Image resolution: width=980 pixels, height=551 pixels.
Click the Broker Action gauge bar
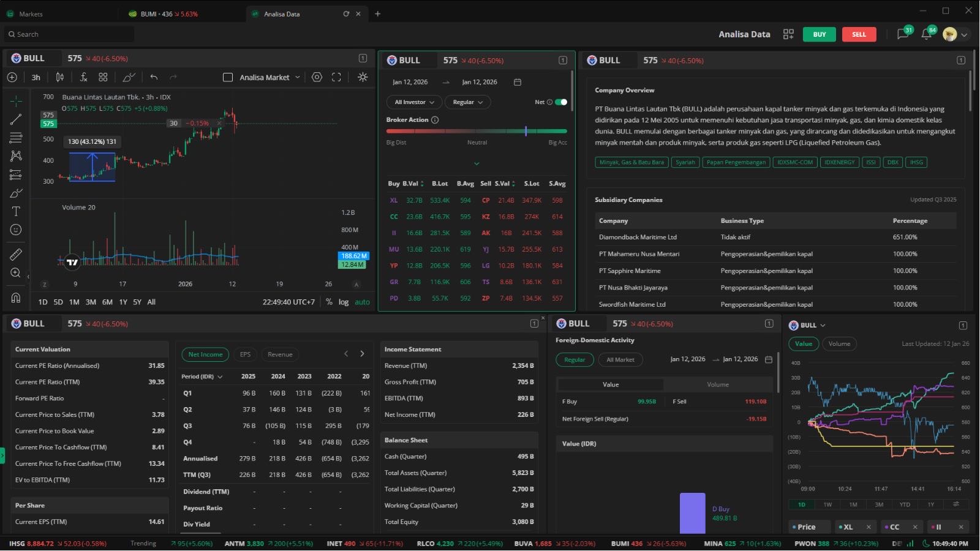(476, 131)
